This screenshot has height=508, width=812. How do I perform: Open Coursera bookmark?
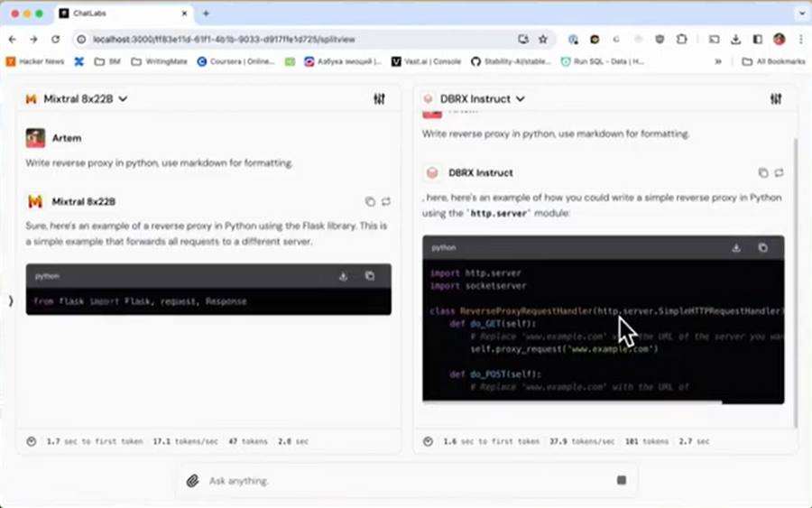235,61
